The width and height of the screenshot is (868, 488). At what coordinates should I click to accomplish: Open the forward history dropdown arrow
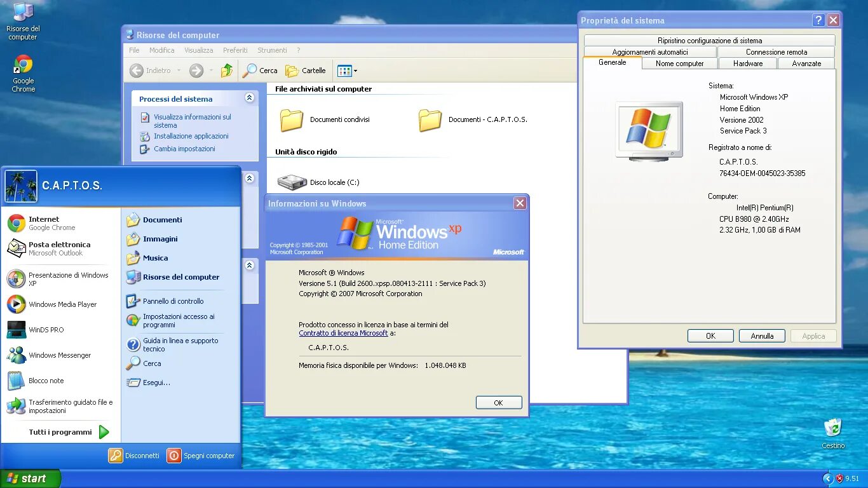coord(210,71)
